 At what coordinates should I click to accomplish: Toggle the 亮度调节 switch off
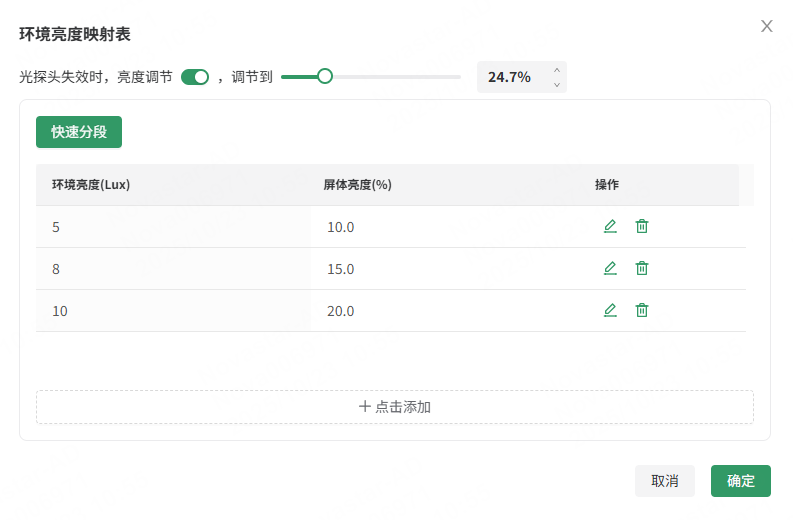[195, 77]
